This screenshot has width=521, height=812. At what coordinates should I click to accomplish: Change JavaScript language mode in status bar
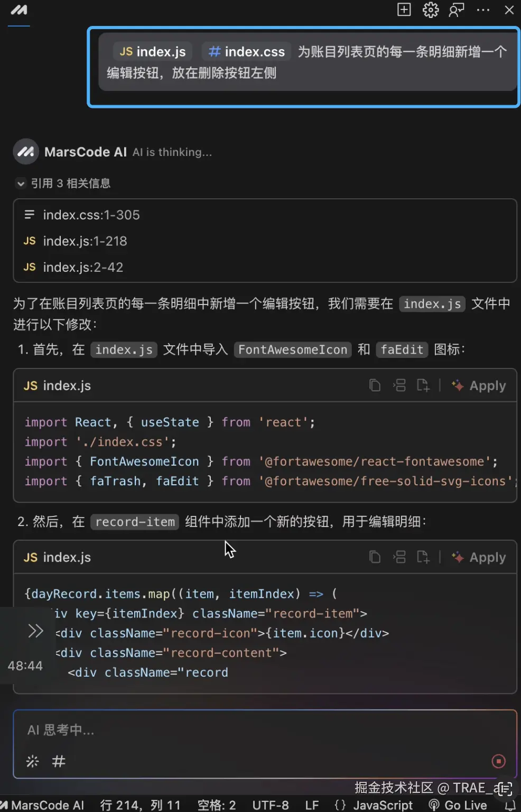(x=374, y=805)
